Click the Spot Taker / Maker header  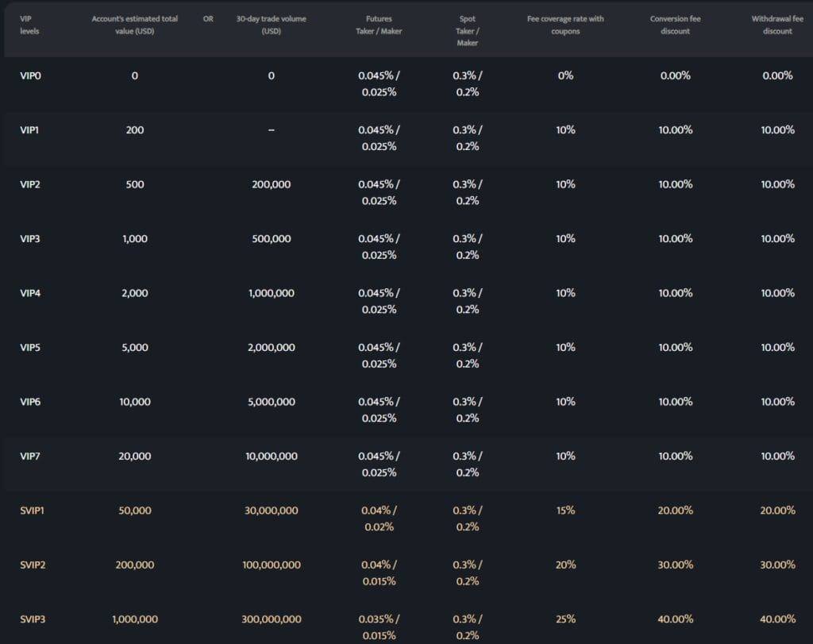(467, 31)
